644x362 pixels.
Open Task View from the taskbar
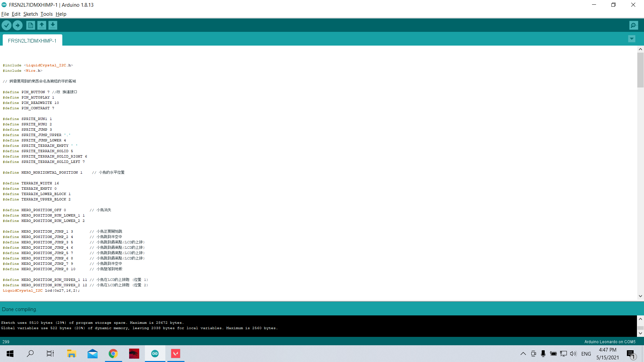coord(50,353)
